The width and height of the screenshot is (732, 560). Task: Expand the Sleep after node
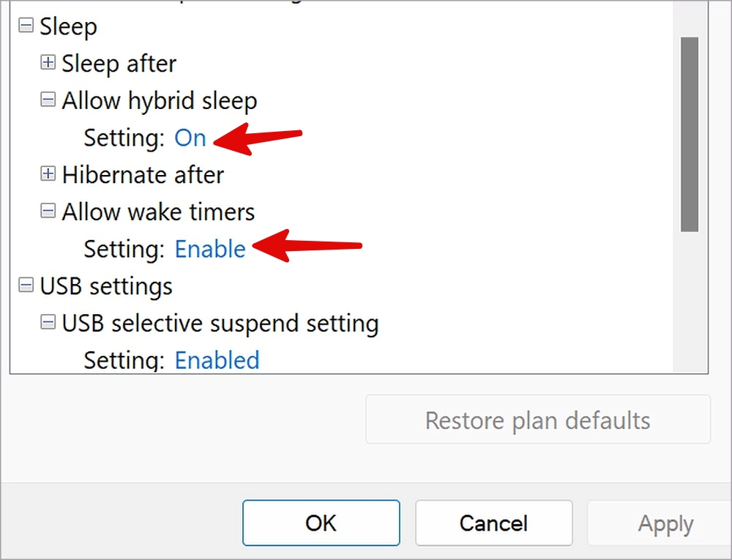pos(48,62)
